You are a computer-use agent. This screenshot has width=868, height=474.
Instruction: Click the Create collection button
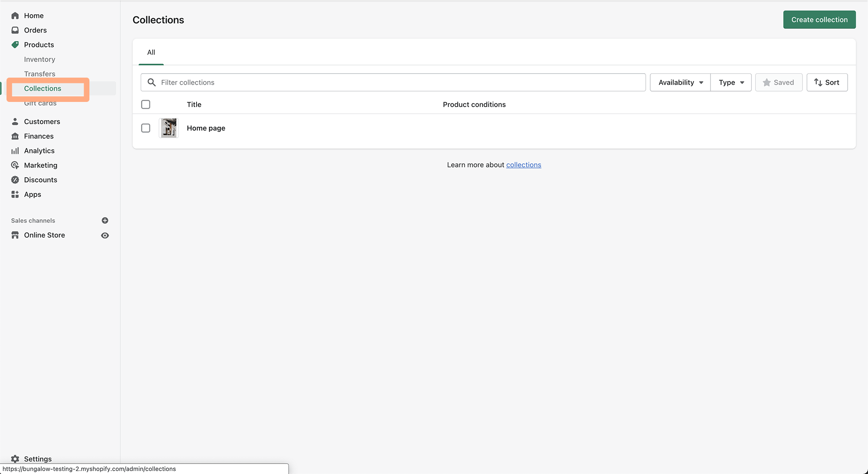(x=819, y=20)
